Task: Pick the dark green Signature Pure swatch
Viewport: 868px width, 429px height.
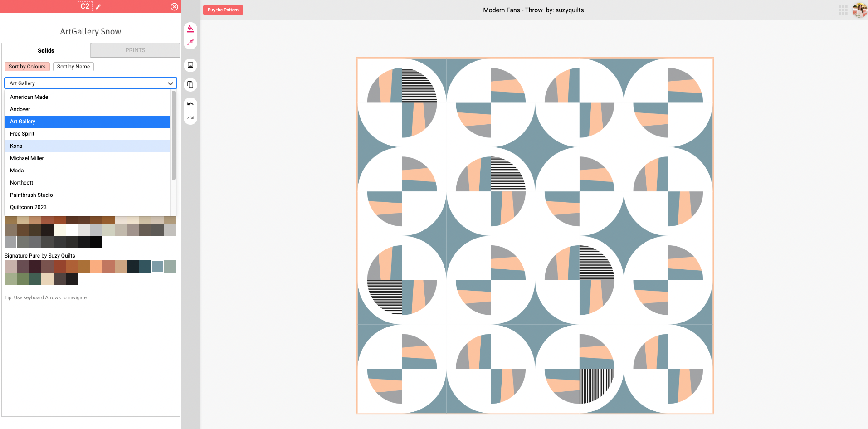Action: tap(35, 279)
